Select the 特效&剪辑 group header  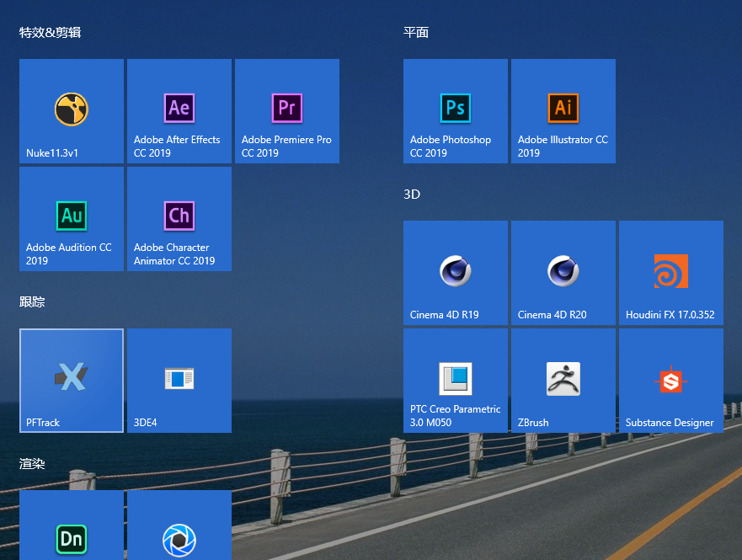pos(51,33)
